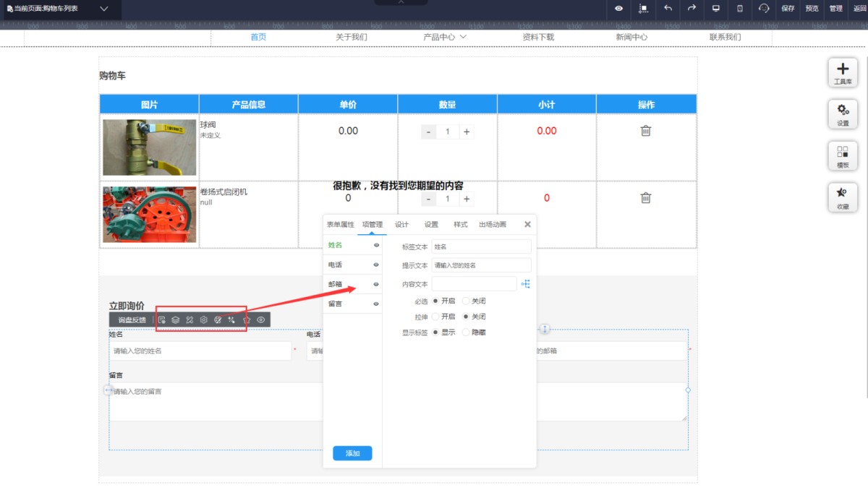Open the 工具库 panel
The height and width of the screenshot is (490, 868).
843,73
